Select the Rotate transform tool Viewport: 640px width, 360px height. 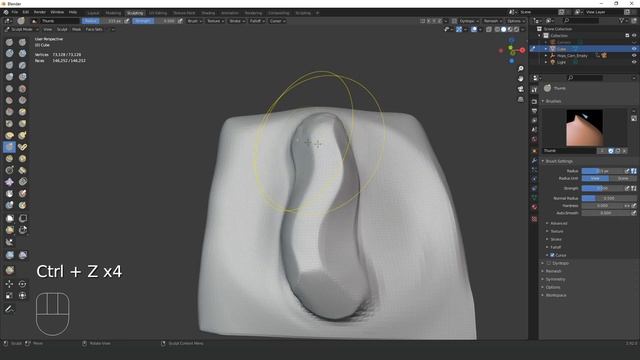22,284
